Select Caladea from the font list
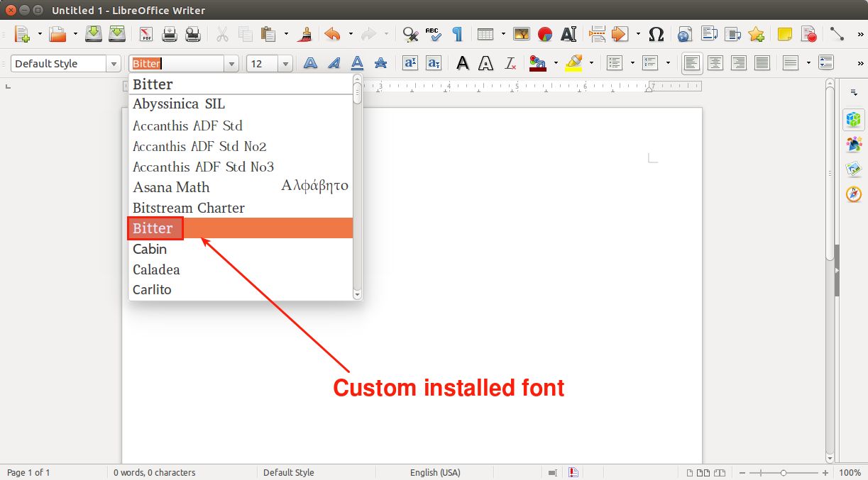 tap(241, 269)
